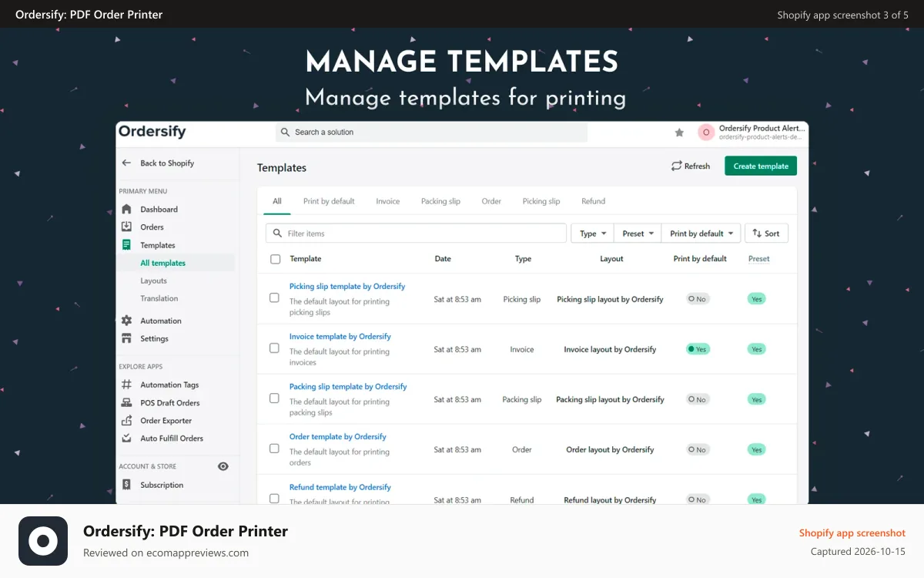Toggle Print by default for Picking slip template
This screenshot has height=578, width=924.
coord(698,299)
